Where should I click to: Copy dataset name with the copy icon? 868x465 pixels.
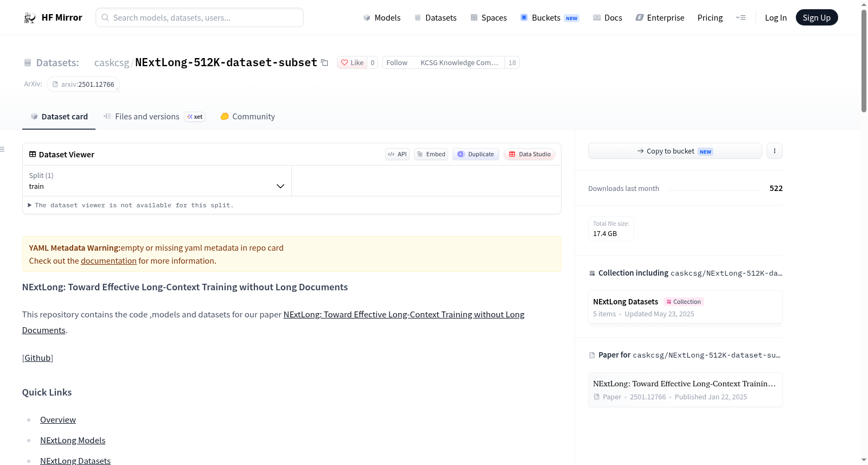[324, 62]
